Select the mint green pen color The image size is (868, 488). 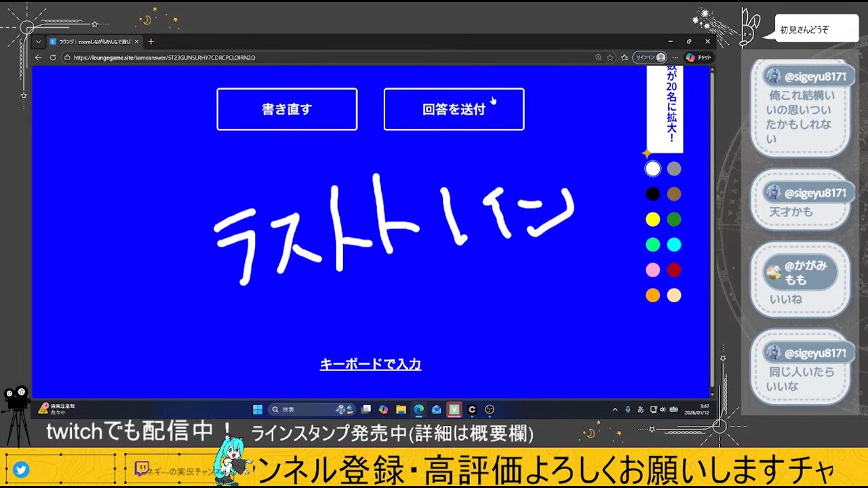652,245
